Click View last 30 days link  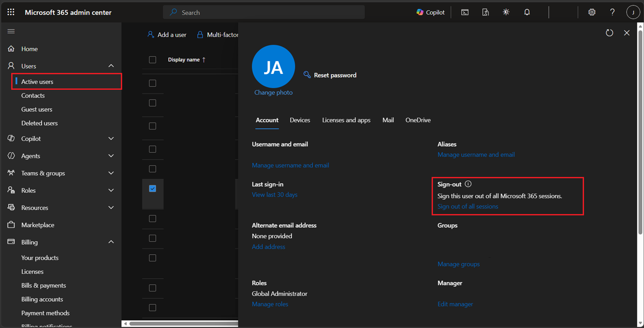[x=275, y=195]
